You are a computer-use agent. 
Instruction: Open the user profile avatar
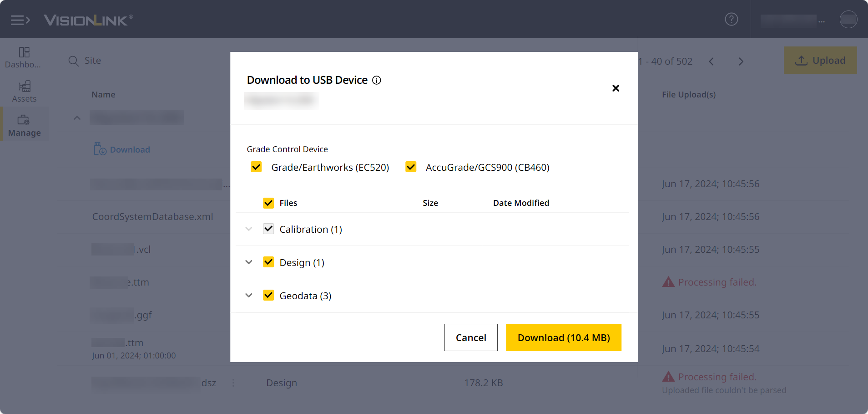(x=848, y=20)
